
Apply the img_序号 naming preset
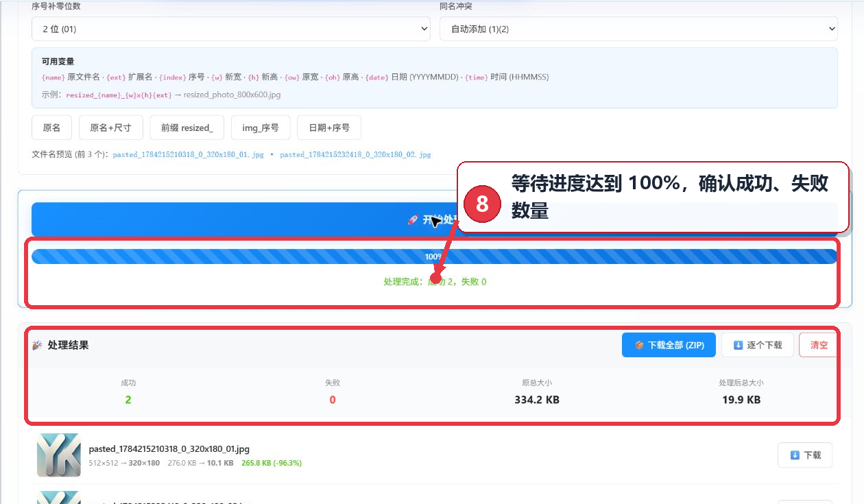(261, 128)
